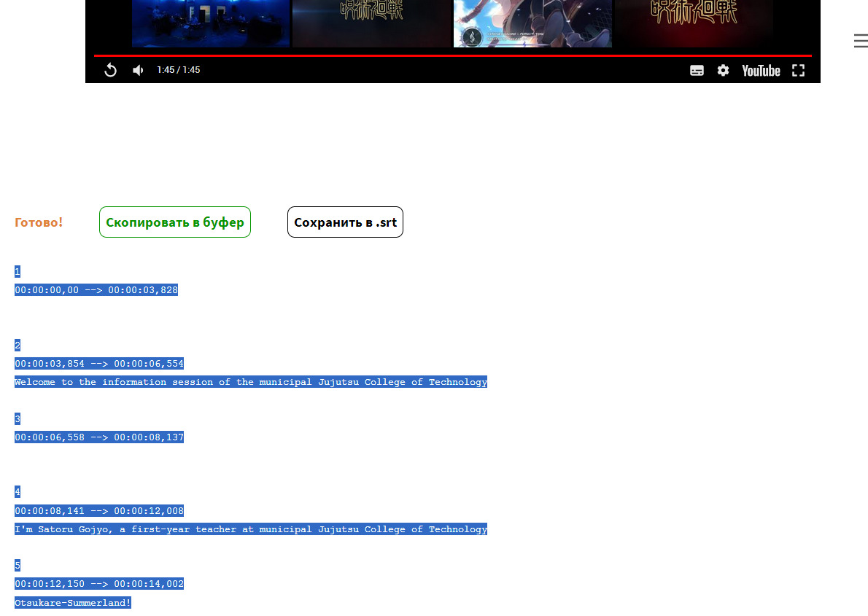
Task: Click the 1:45 / 1:45 time display
Action: [178, 70]
